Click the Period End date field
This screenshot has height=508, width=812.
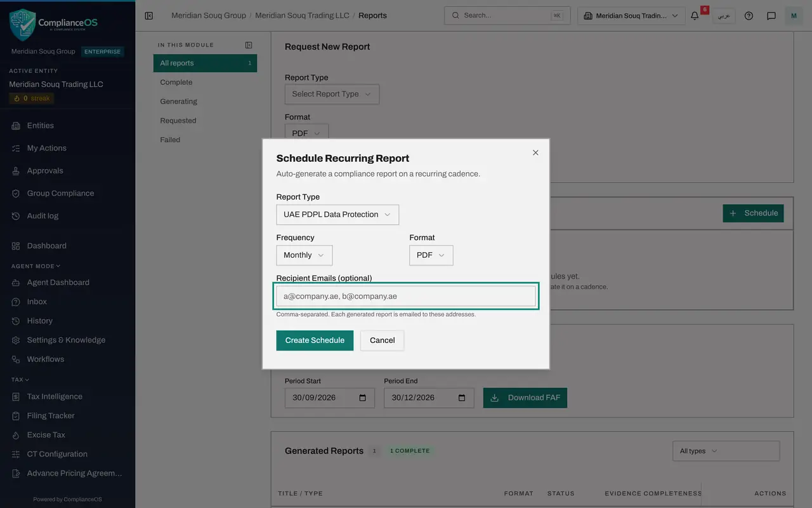click(x=429, y=398)
